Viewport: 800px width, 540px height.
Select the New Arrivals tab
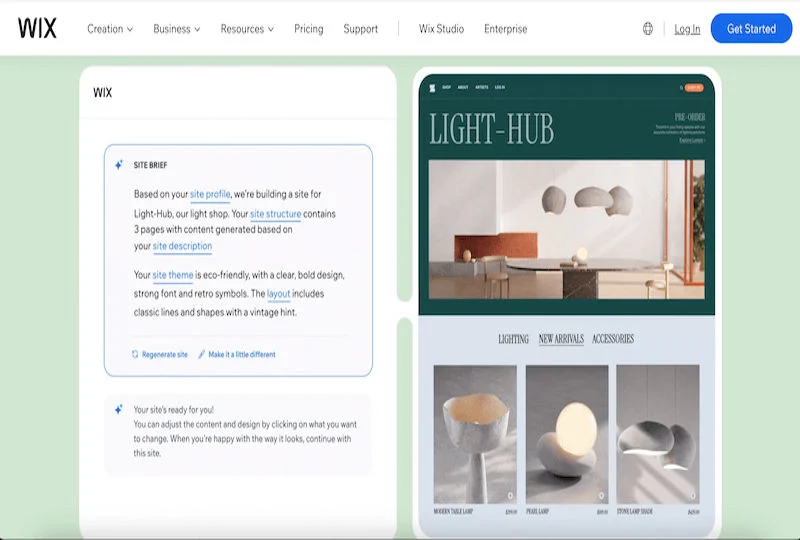pyautogui.click(x=561, y=339)
